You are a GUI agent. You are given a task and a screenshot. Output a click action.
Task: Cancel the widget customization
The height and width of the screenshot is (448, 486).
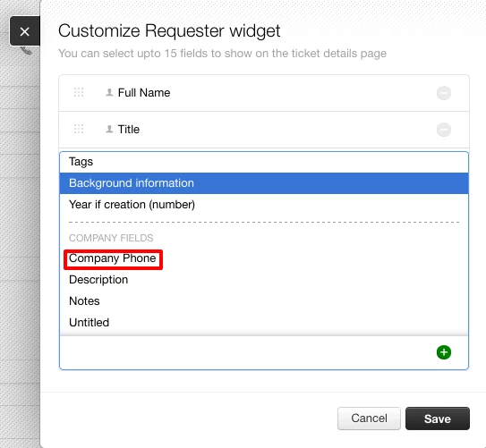coord(369,418)
